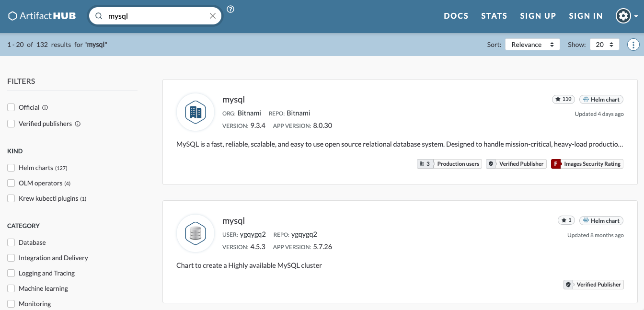Image resolution: width=644 pixels, height=310 pixels.
Task: Click the 1 star badge
Action: click(x=566, y=220)
